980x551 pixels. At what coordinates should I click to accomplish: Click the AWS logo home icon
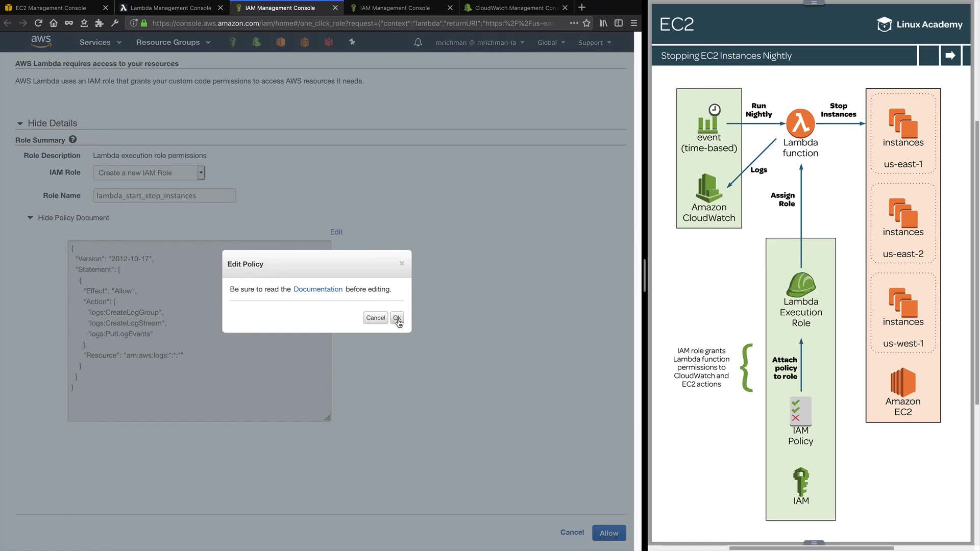(x=41, y=41)
